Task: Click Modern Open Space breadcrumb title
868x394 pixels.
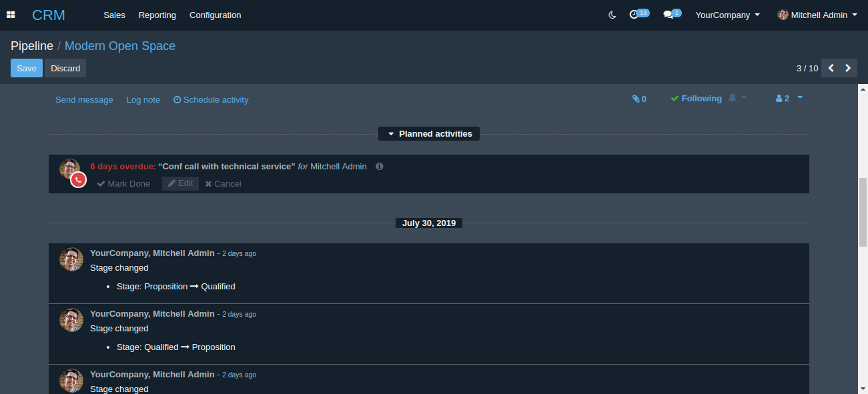Action: point(120,46)
